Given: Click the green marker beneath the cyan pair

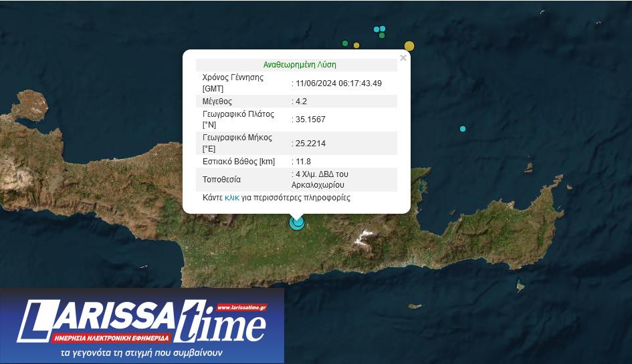Looking at the screenshot, I should (381, 35).
